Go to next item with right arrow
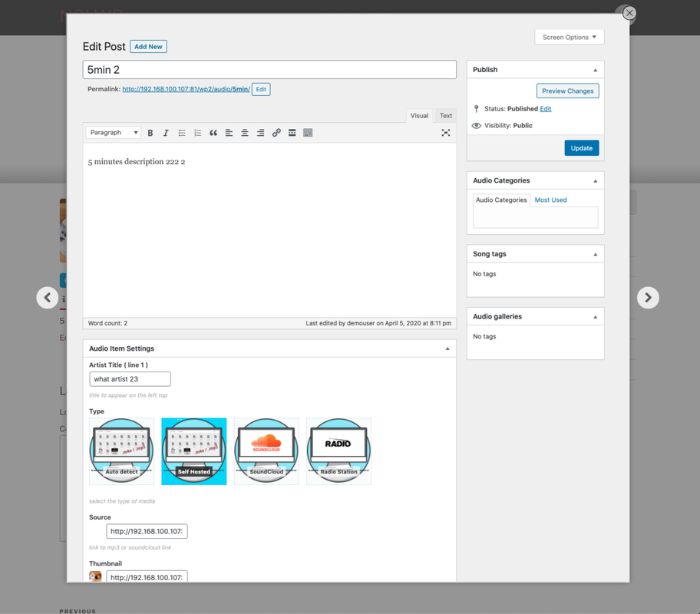The image size is (700, 614). [x=648, y=298]
